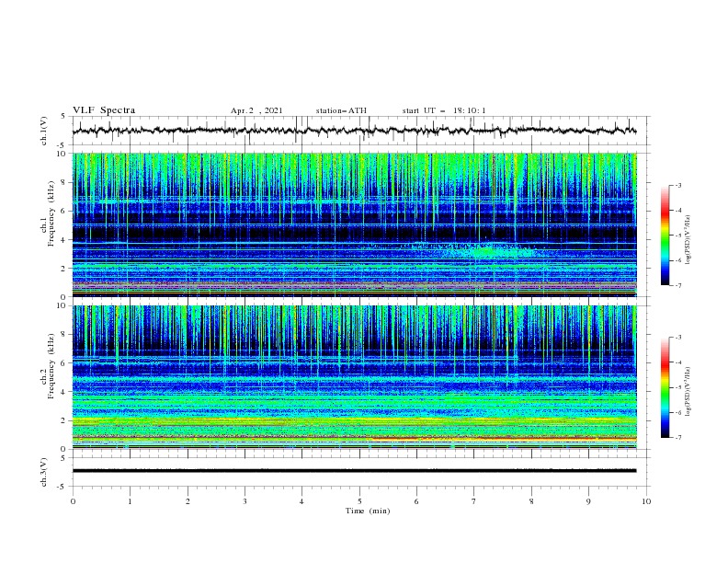The height and width of the screenshot is (563, 728).
Task: Click the ch.1 "Frequency (kHz)" axis label
Action: pyautogui.click(x=51, y=212)
